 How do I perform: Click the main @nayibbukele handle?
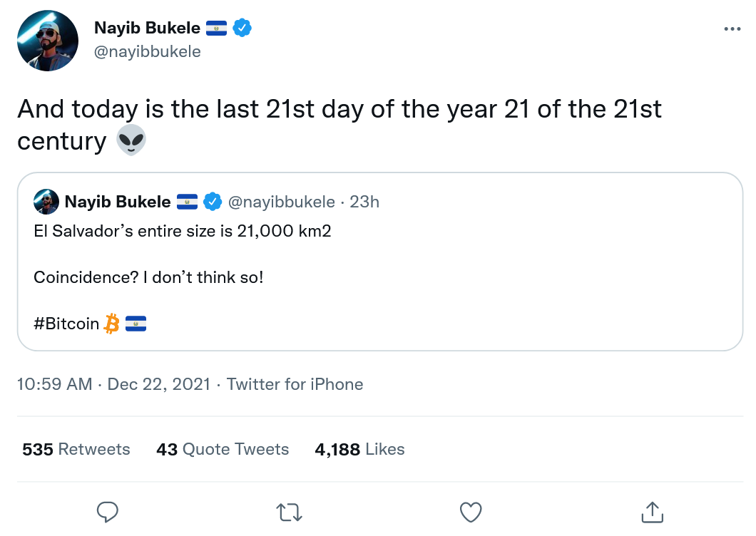coord(148,52)
